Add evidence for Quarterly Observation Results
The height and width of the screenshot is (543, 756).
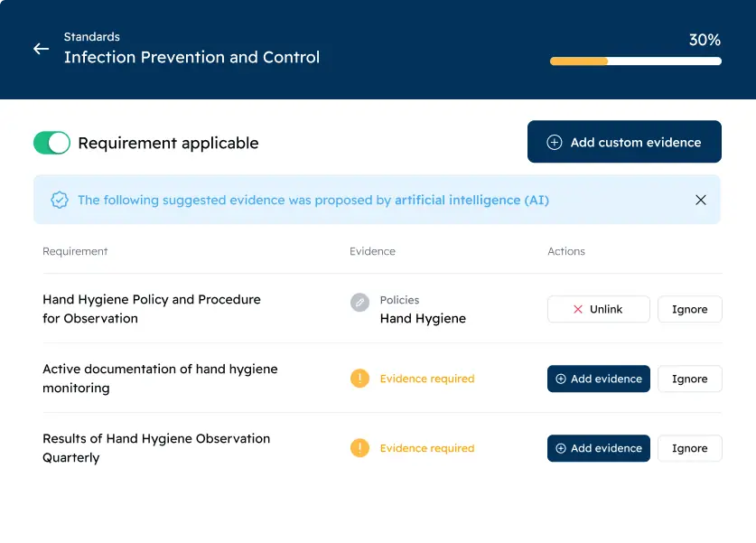598,448
